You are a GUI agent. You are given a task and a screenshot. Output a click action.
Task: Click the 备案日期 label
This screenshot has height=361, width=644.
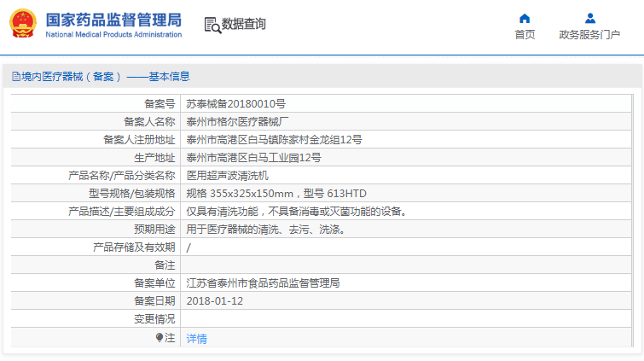pyautogui.click(x=154, y=301)
